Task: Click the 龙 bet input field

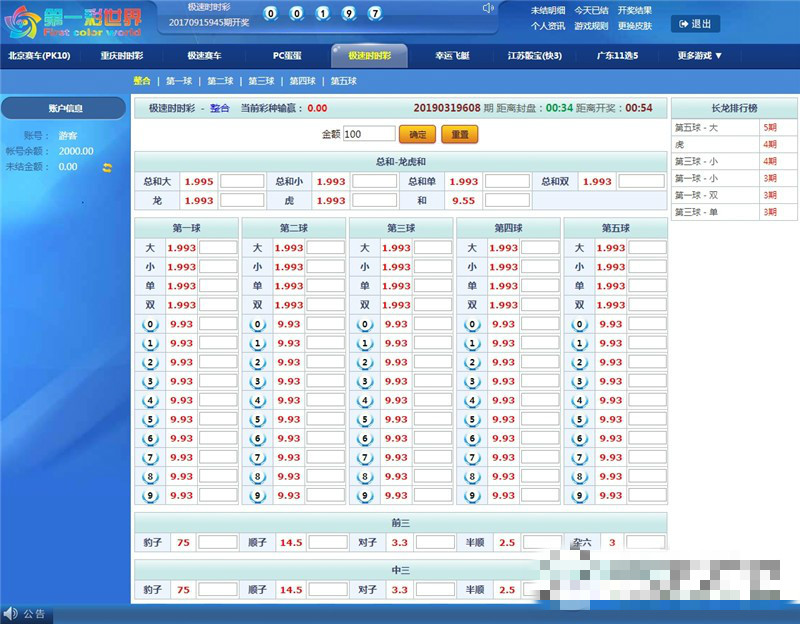Action: coord(242,201)
